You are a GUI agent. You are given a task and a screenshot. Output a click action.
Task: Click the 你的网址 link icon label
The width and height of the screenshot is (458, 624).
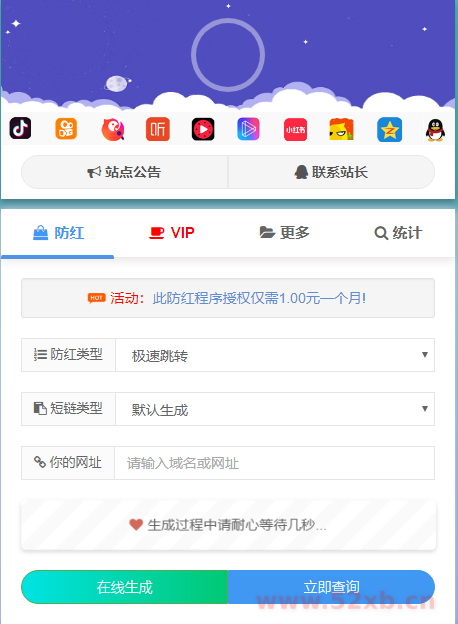point(68,463)
